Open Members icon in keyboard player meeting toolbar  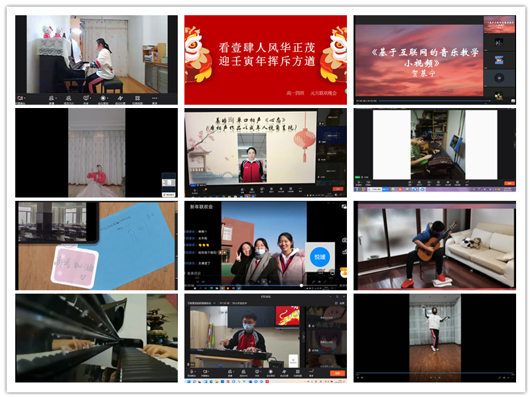tap(243, 372)
